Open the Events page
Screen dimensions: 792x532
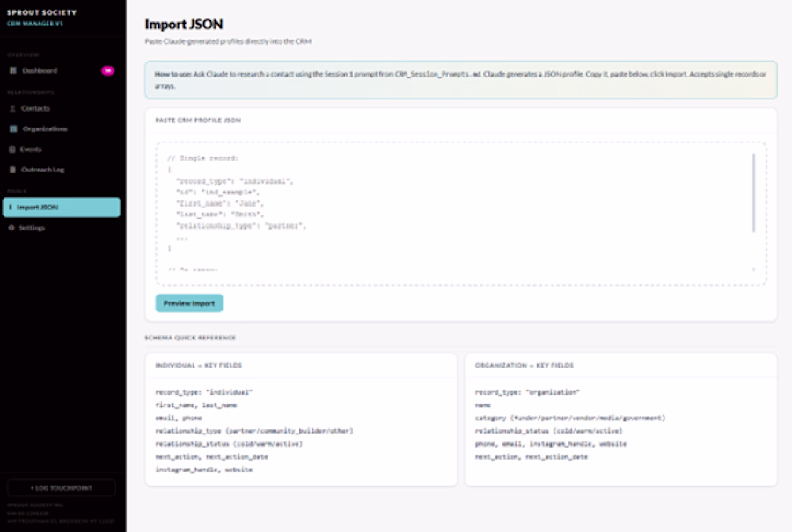[x=61, y=149]
